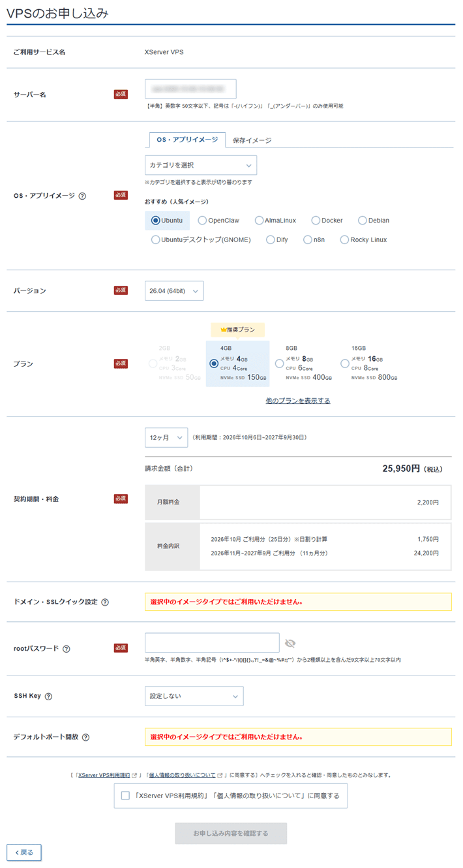
Task: Open the XServer VPS利用規約 link
Action: tap(104, 775)
